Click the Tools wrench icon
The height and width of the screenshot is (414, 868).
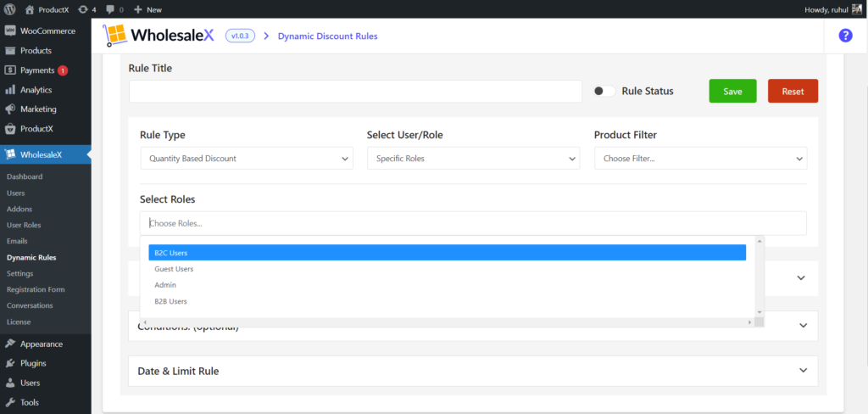(10, 402)
